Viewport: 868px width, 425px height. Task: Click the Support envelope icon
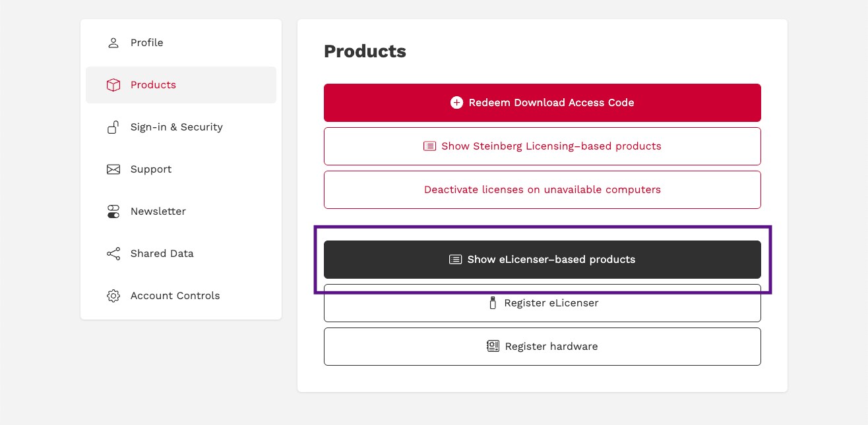coord(113,169)
